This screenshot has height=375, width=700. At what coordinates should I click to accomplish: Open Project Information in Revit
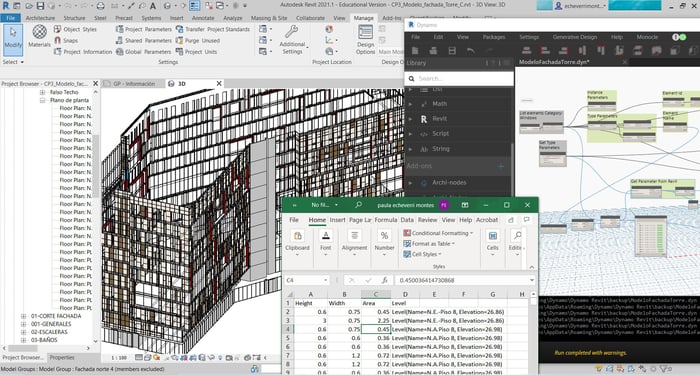point(83,52)
